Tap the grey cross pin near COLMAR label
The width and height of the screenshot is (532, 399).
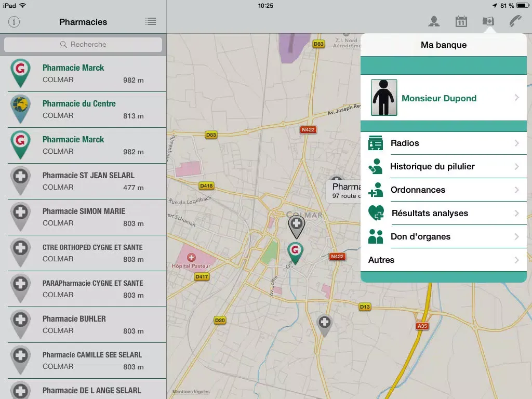coord(297,227)
